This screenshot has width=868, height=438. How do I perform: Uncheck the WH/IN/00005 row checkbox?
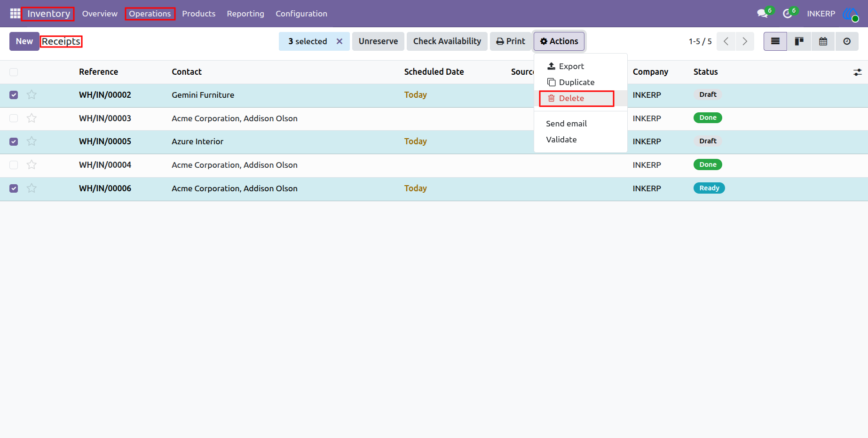pyautogui.click(x=14, y=141)
